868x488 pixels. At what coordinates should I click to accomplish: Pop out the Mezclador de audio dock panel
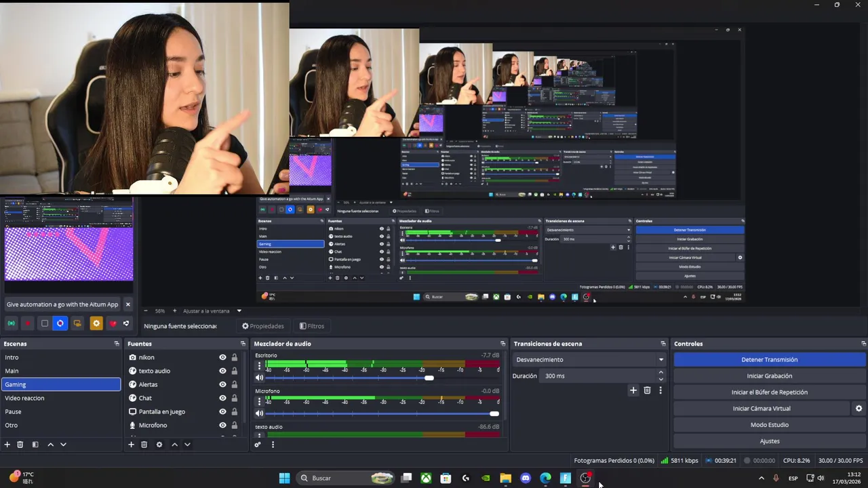[502, 344]
